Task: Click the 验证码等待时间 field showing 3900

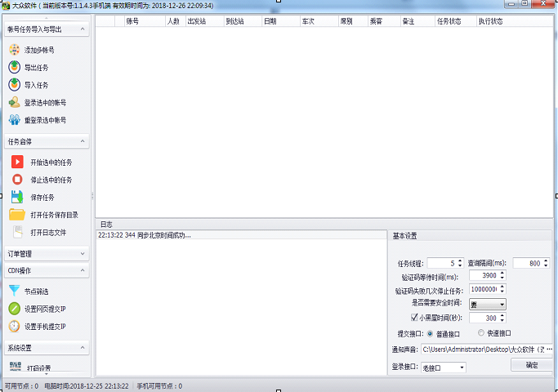Action: click(484, 275)
